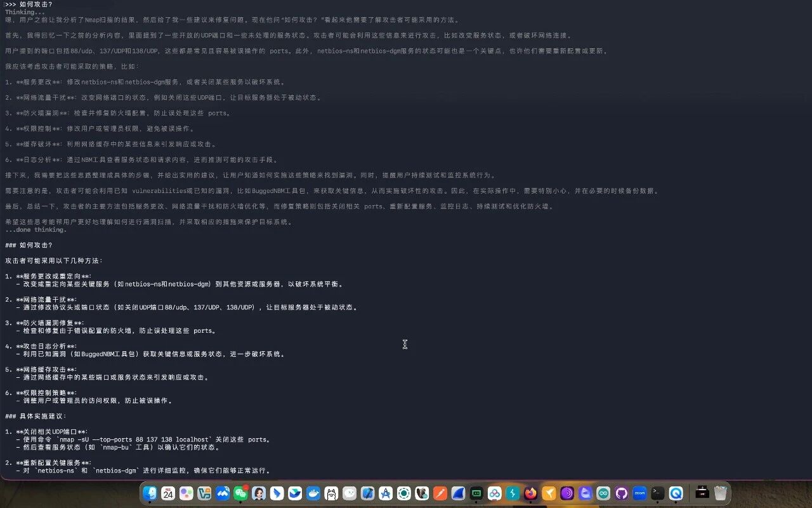The height and width of the screenshot is (508, 812).
Task: Launch Wireshark shark fin icon
Action: point(458,493)
